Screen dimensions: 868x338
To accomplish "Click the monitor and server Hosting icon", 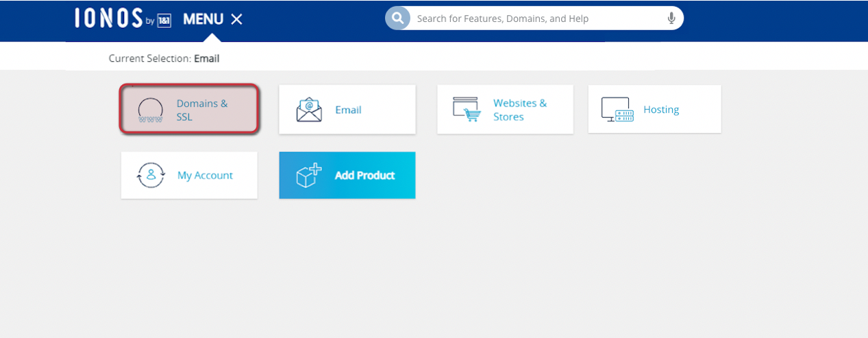I will pos(617,110).
